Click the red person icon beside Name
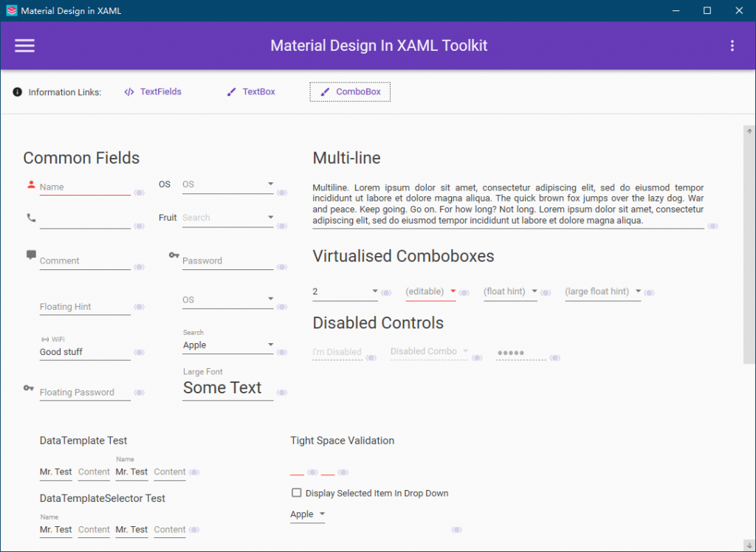The image size is (756, 552). coord(30,183)
